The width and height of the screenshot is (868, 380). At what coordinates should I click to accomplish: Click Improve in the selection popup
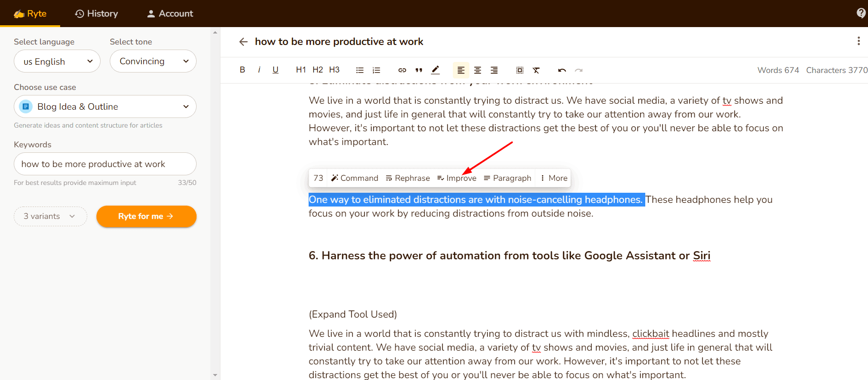[x=457, y=178]
